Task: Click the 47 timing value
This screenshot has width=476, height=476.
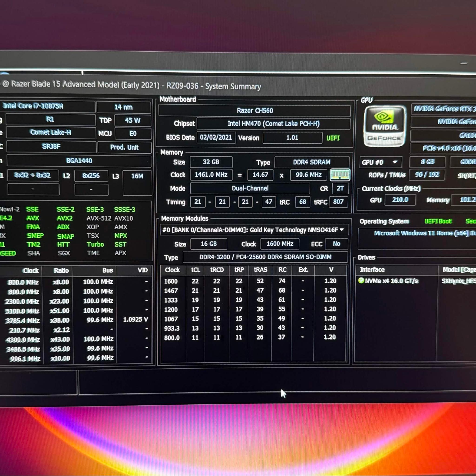Action: tap(268, 202)
